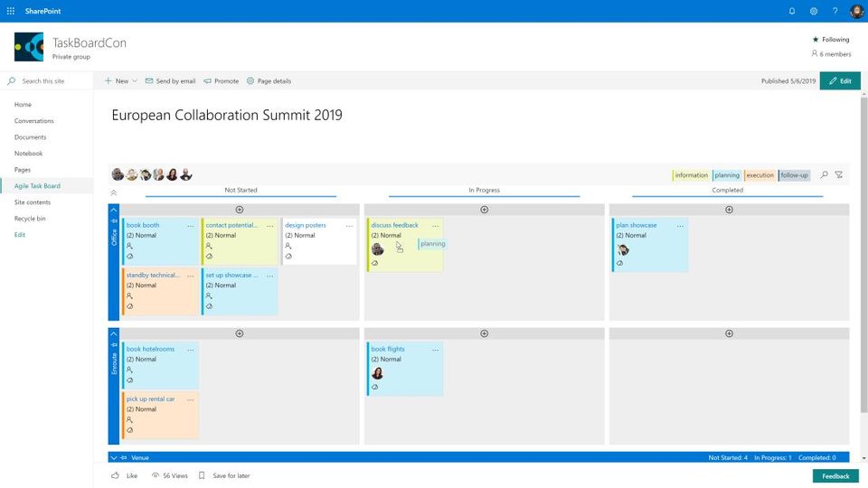
Task: Toggle the execution category filter
Action: [x=759, y=175]
